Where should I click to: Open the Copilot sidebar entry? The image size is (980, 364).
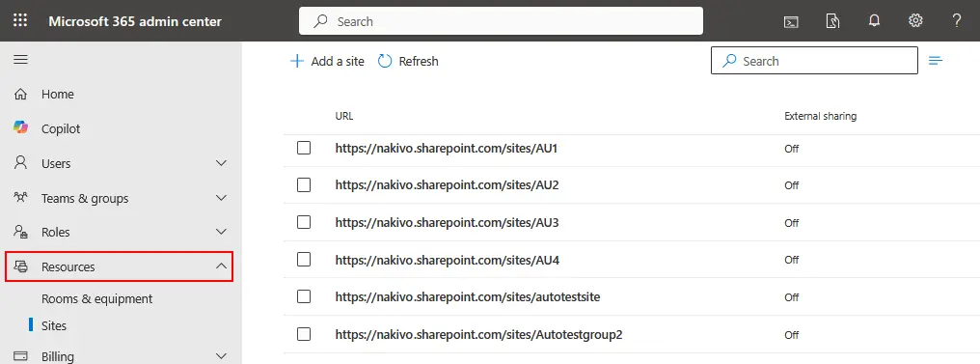[x=61, y=128]
